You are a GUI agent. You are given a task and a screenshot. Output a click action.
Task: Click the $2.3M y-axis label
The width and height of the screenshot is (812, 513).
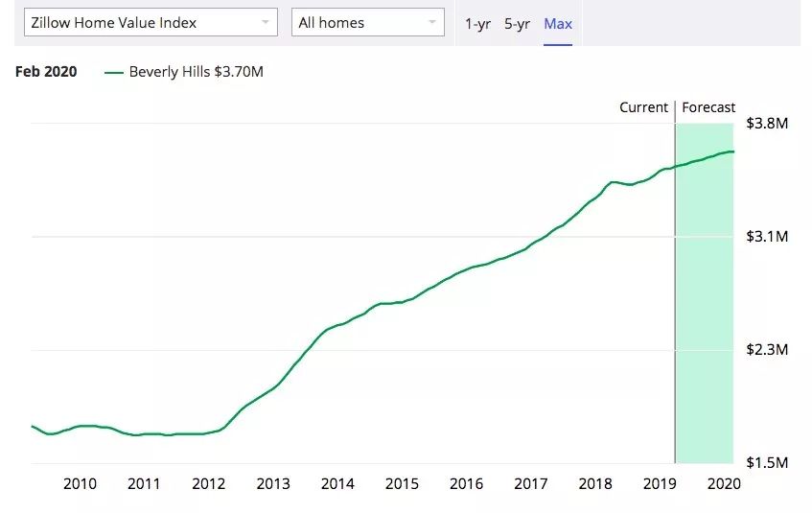coord(767,350)
